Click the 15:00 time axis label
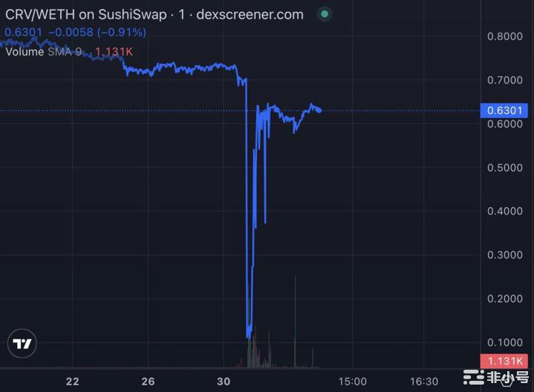Screen dimensions: 534x392 (353, 382)
